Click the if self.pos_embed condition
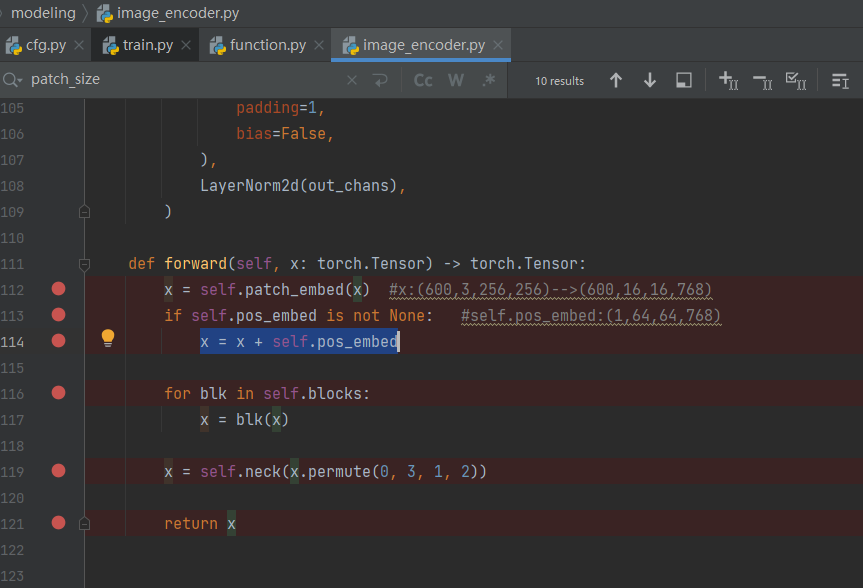Image resolution: width=863 pixels, height=588 pixels. tap(298, 315)
